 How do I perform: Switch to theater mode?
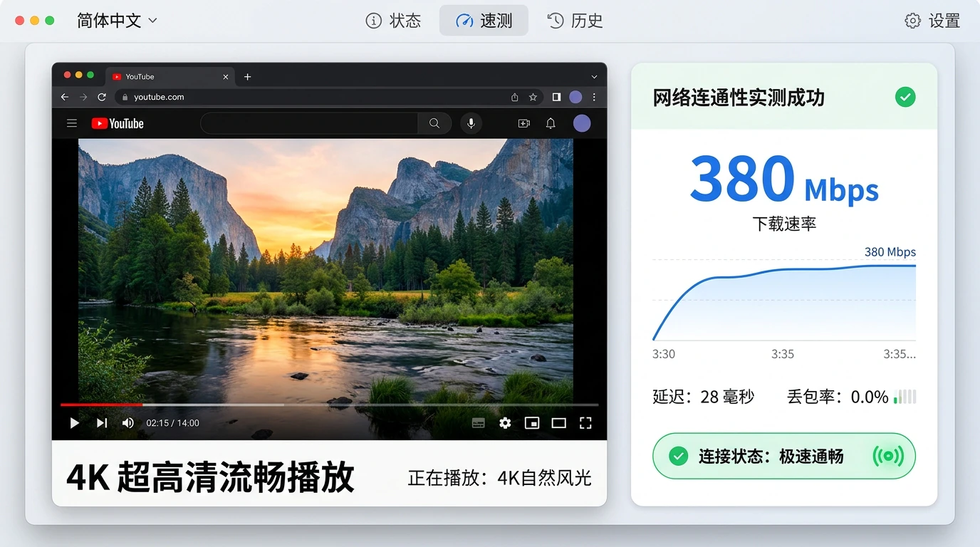[x=559, y=423]
